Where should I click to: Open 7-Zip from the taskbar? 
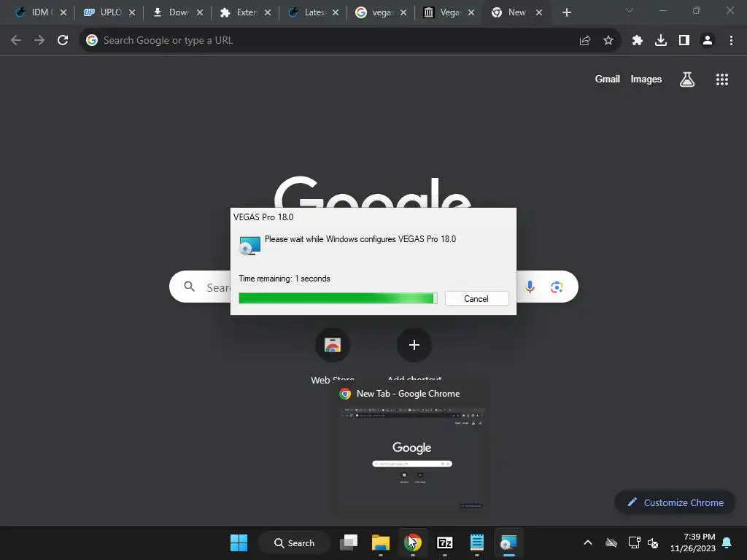tap(444, 542)
